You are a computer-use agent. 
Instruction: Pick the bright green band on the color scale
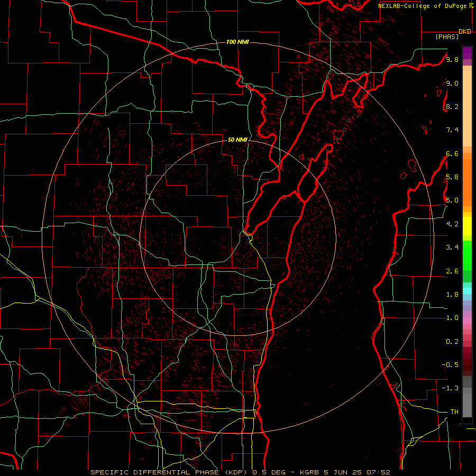point(467,255)
